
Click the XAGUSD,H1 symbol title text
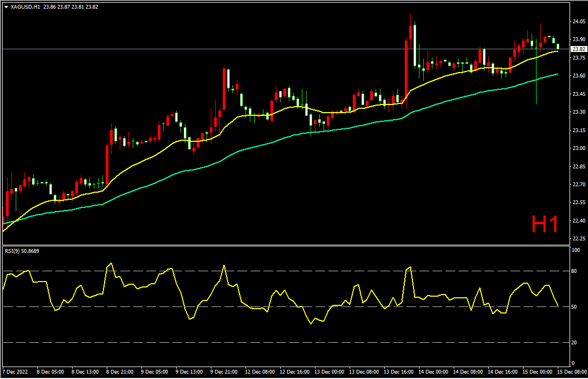click(25, 6)
